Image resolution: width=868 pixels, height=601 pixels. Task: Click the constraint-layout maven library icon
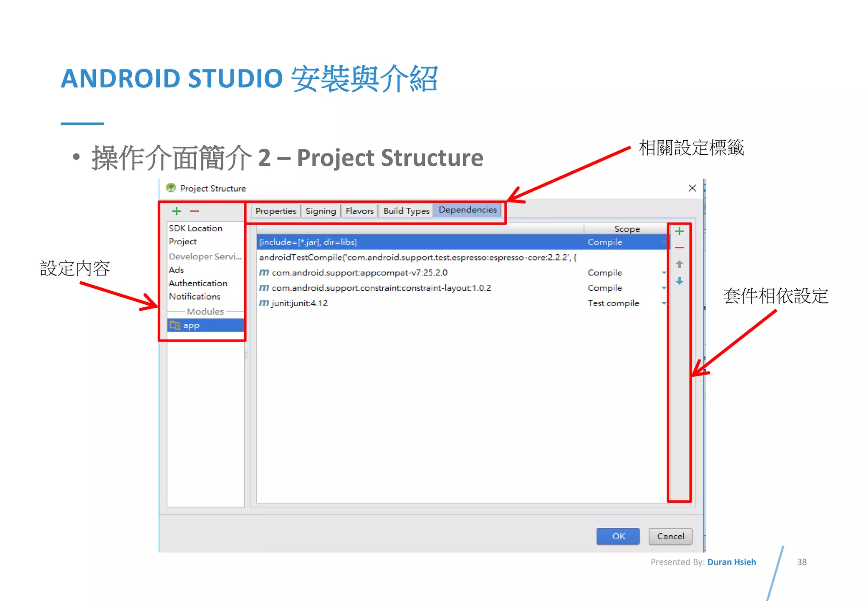(x=264, y=287)
